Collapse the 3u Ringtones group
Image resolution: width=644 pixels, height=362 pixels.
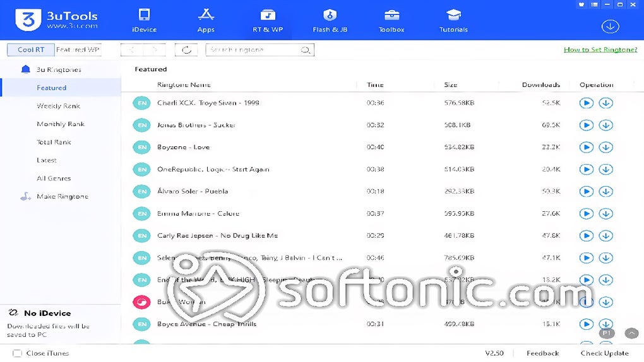click(59, 70)
